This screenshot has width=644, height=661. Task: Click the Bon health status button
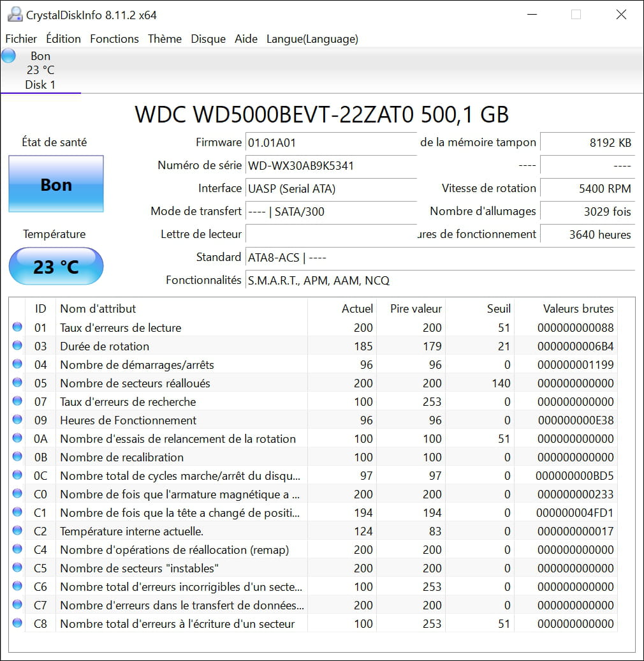pos(56,184)
